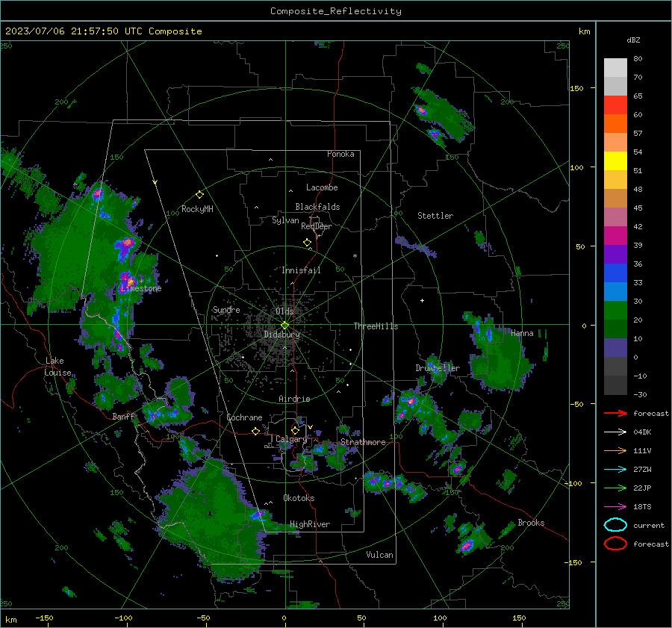Click the Hanna city label
Image resolution: width=672 pixels, height=628 pixels.
[522, 333]
